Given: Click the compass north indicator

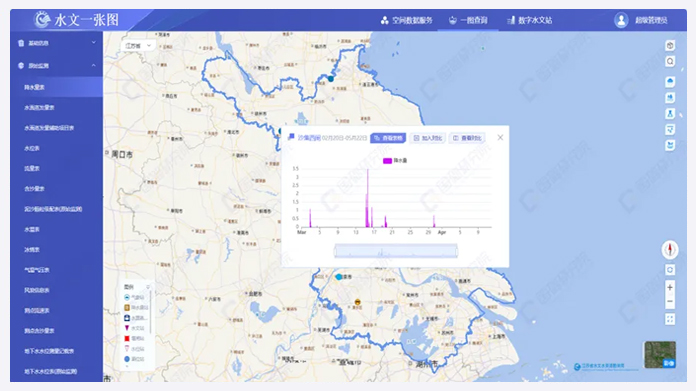Looking at the screenshot, I should 670,249.
